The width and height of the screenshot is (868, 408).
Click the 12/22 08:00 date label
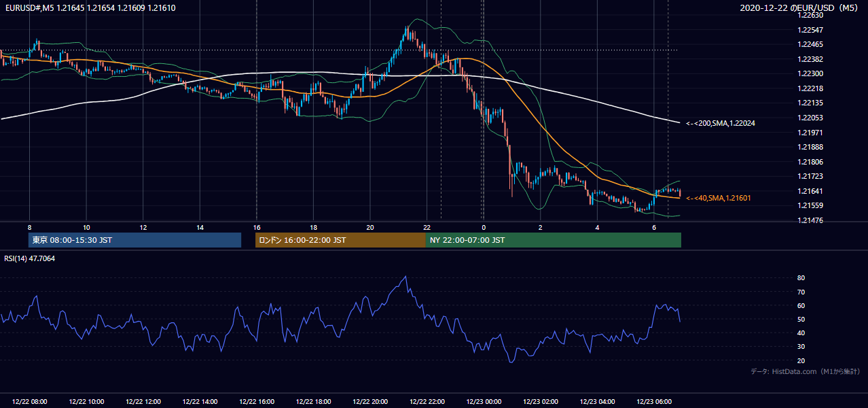pyautogui.click(x=29, y=402)
